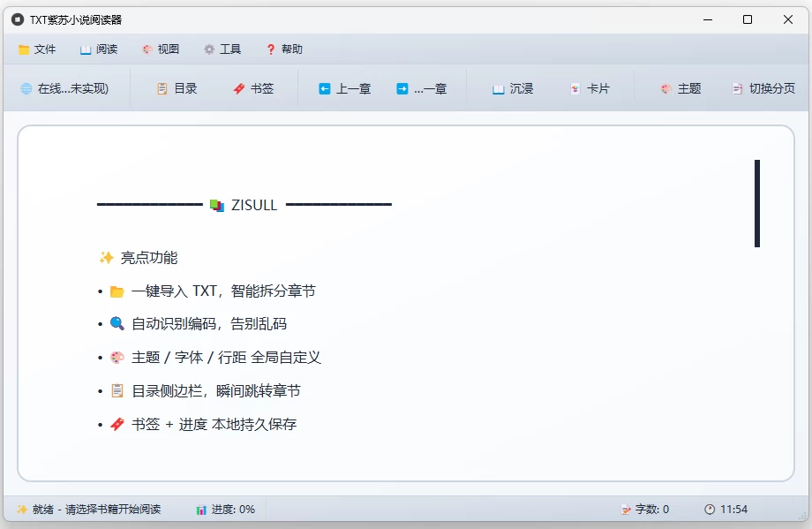Open the 目录 table of contents panel
Screen dimensions: 812x529
click(x=177, y=88)
